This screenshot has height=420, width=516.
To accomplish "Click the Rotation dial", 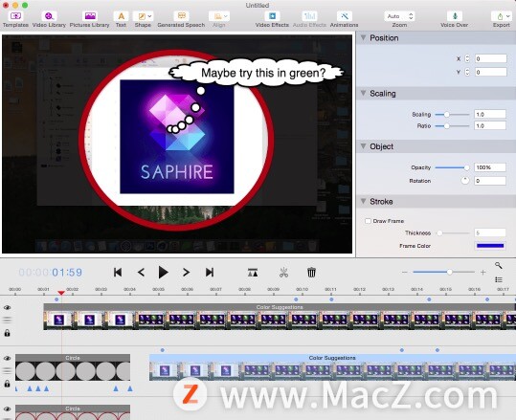I will tap(465, 181).
